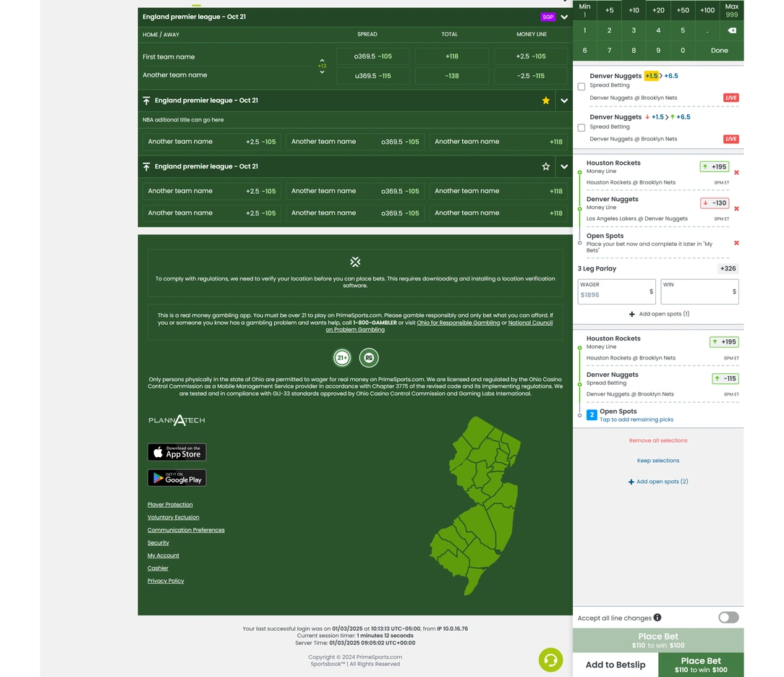
Task: Check the Denver Nuggets +1.5 > +6.5 checkbox
Action: click(581, 87)
